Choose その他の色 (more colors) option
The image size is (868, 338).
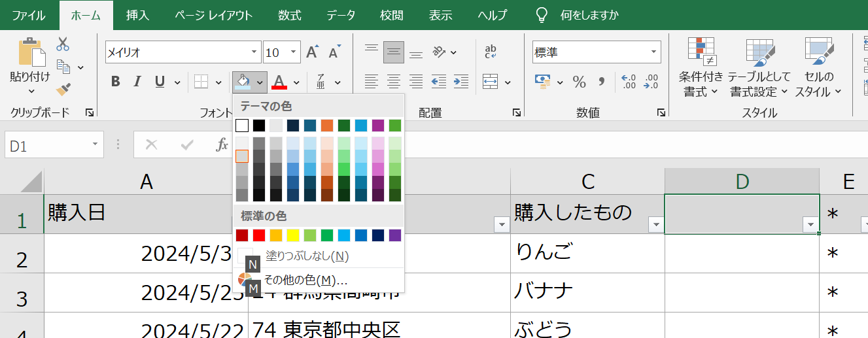[319, 280]
